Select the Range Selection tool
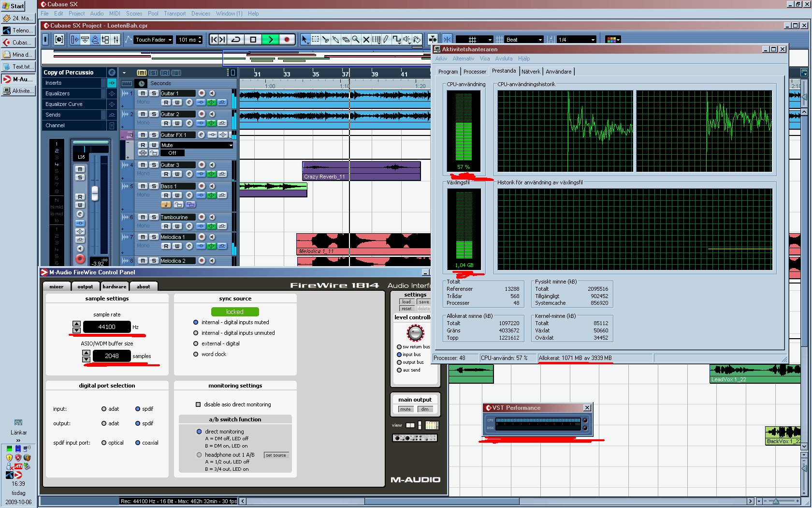Image resolution: width=812 pixels, height=508 pixels. [315, 40]
